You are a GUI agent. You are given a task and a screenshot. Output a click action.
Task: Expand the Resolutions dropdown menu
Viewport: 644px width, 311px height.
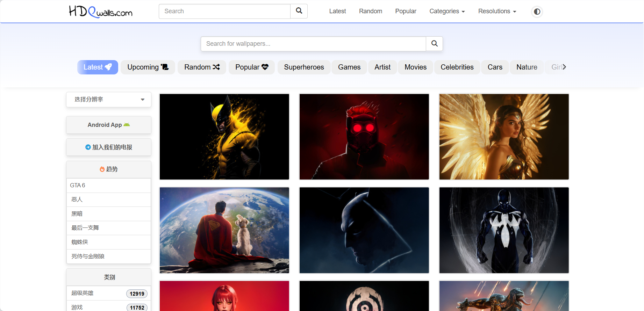pyautogui.click(x=497, y=11)
